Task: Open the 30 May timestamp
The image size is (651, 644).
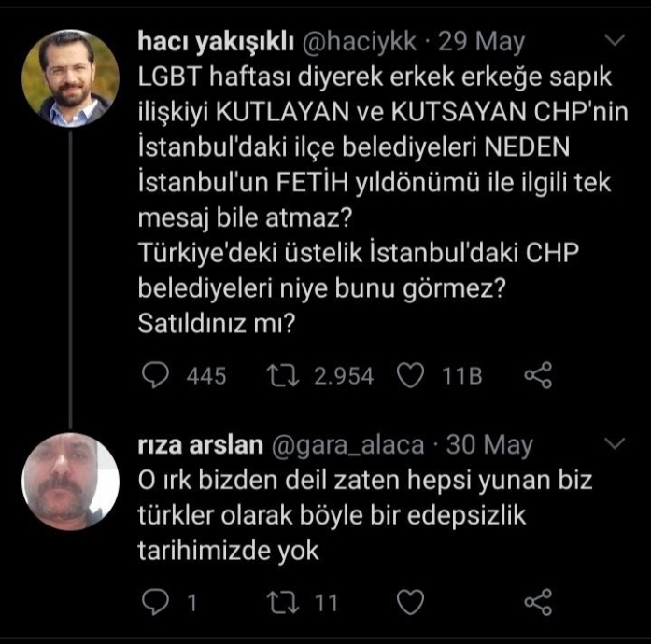Action: pos(491,444)
